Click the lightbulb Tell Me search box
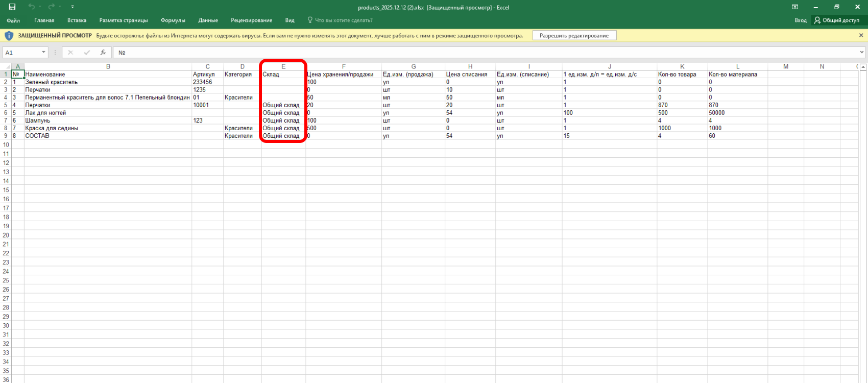The width and height of the screenshot is (868, 383). tap(340, 20)
